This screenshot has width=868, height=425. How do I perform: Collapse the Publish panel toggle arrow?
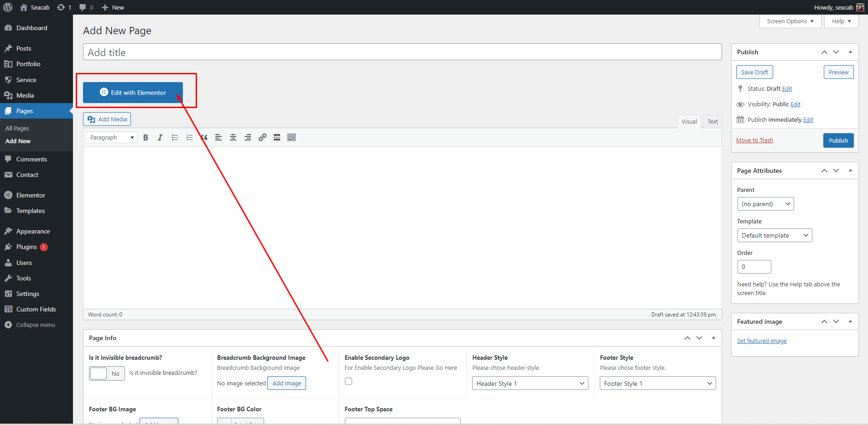[850, 52]
